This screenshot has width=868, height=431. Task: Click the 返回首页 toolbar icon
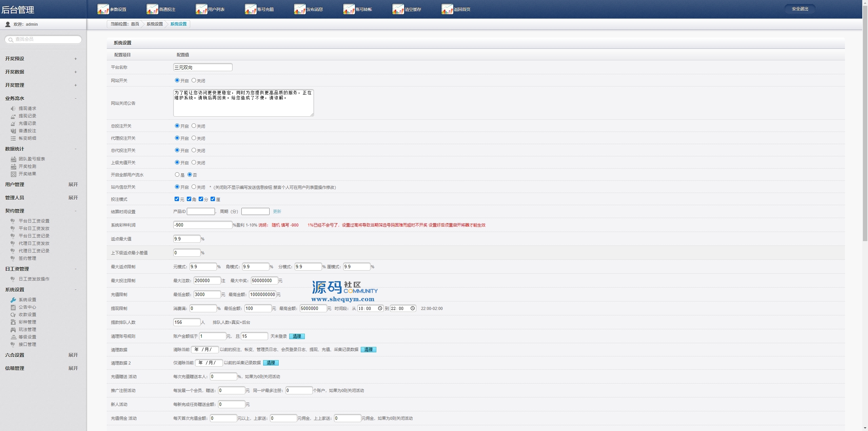coord(447,9)
